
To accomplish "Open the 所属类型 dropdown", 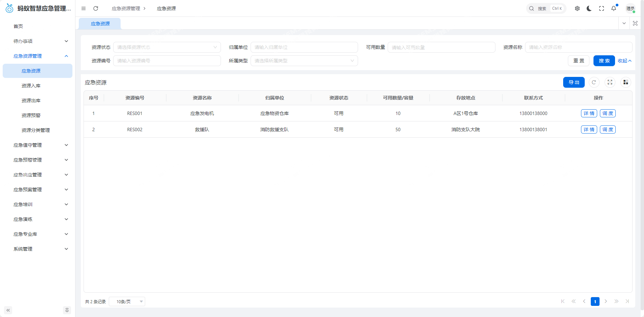I will [304, 61].
